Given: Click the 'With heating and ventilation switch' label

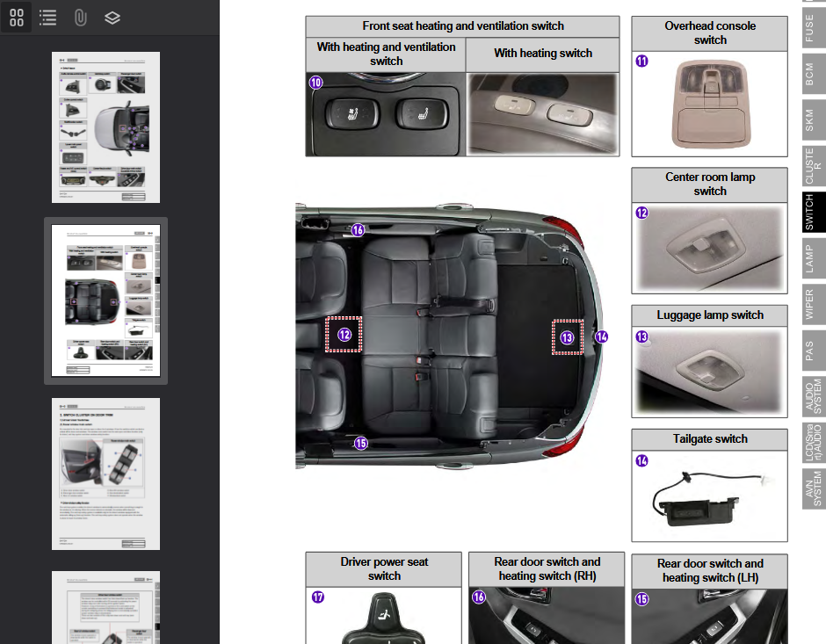Looking at the screenshot, I should point(386,54).
